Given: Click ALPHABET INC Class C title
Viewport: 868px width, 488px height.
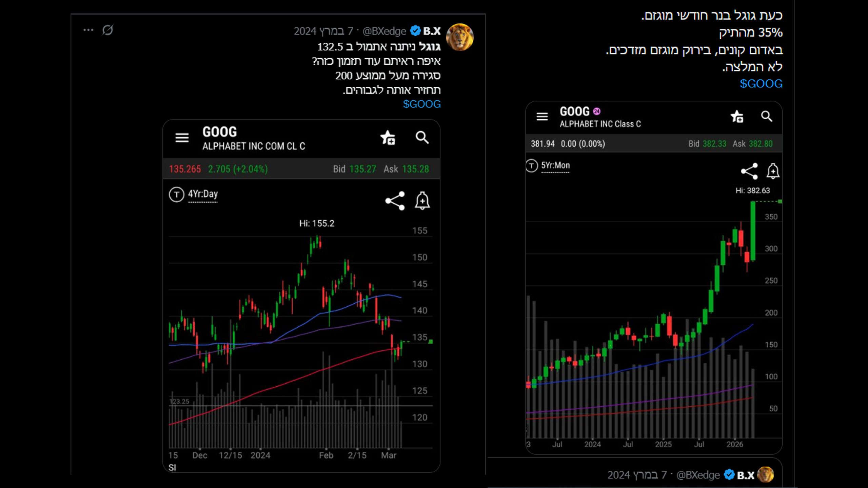Looking at the screenshot, I should tap(600, 124).
